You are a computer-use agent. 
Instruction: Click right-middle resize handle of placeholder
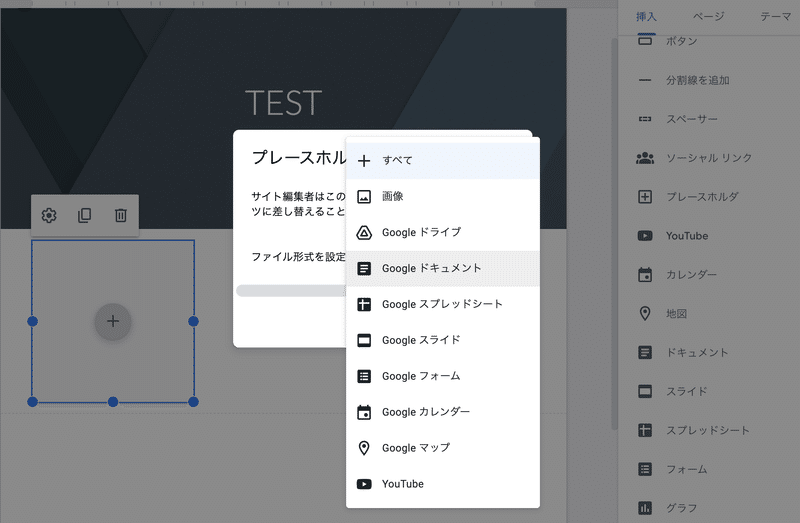193,321
